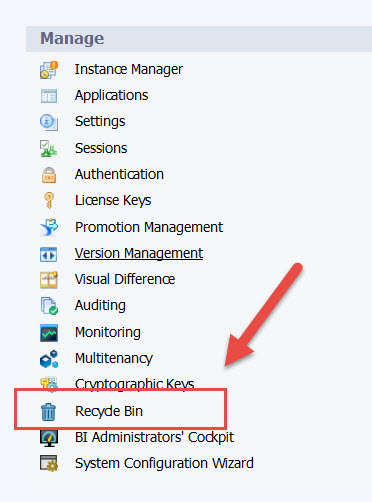Click the Settings info icon
Viewport: 372px width, 502px height.
pyautogui.click(x=49, y=122)
